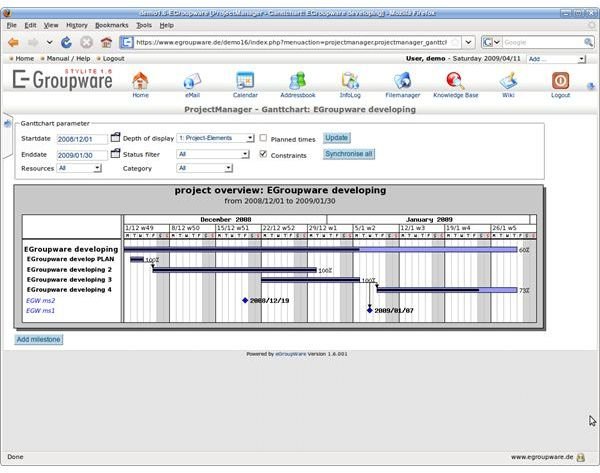Open the Help menu
The width and height of the screenshot is (600, 473).
pyautogui.click(x=166, y=25)
